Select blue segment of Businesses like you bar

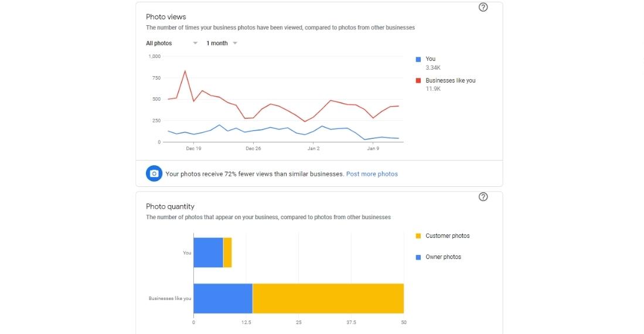223,298
